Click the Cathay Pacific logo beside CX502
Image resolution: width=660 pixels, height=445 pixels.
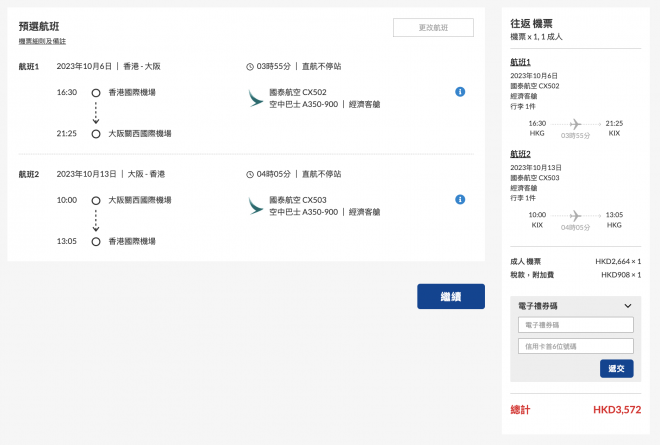coord(256,98)
